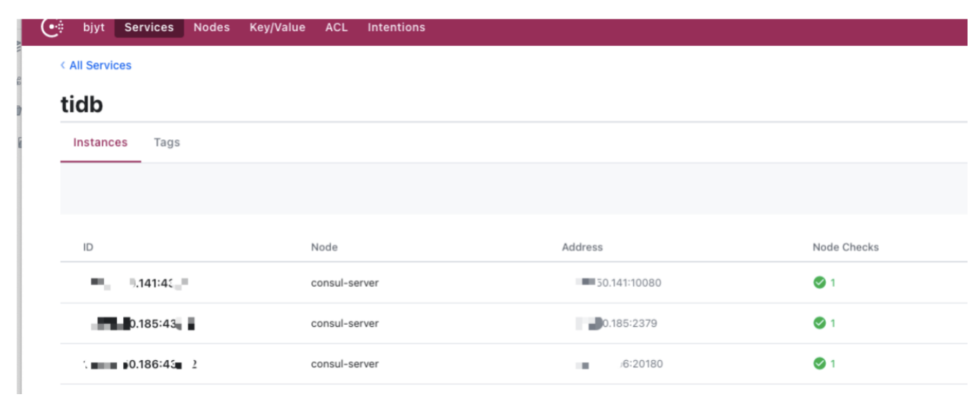Open the Key/Value section
Image resolution: width=980 pixels, height=399 pixels.
coord(278,28)
